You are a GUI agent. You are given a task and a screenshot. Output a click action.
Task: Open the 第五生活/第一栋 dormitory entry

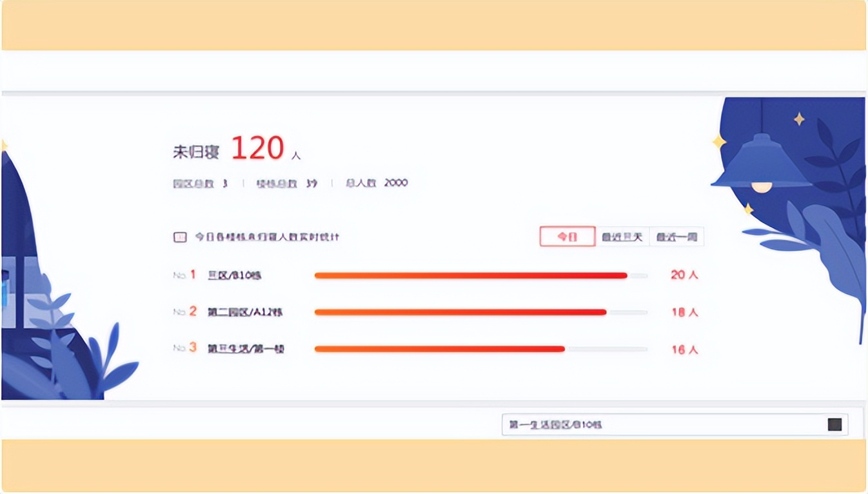245,349
